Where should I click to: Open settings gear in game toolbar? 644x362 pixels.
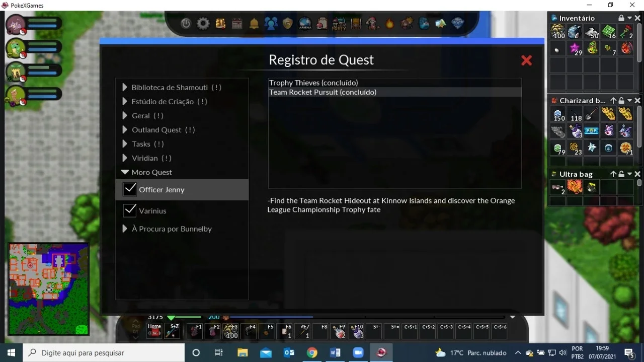(203, 24)
